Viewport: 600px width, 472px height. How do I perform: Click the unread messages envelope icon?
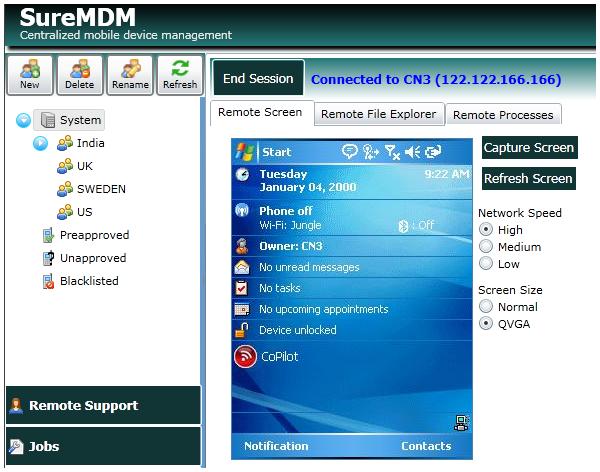click(x=242, y=267)
